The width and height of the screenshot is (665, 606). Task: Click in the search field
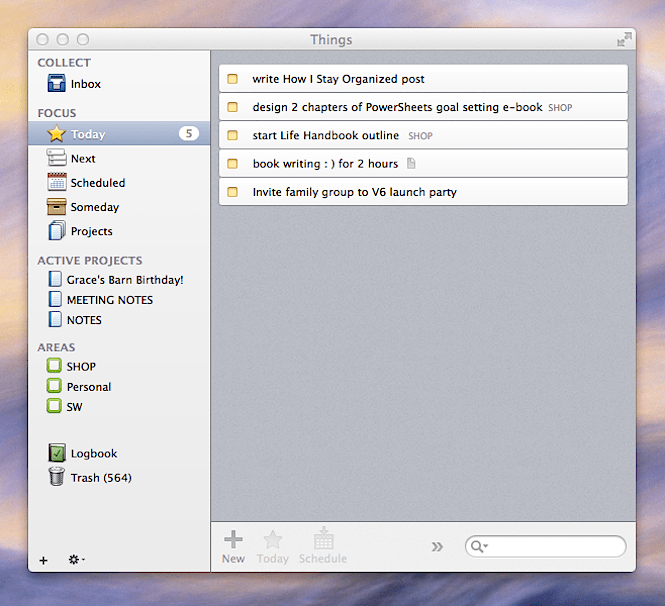(546, 547)
